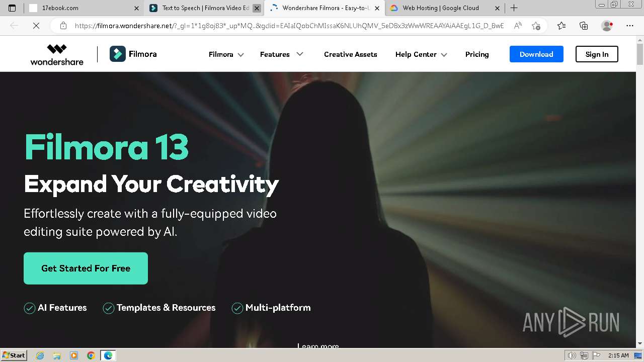This screenshot has height=362, width=644.
Task: Go to the Pricing page
Action: click(x=477, y=54)
